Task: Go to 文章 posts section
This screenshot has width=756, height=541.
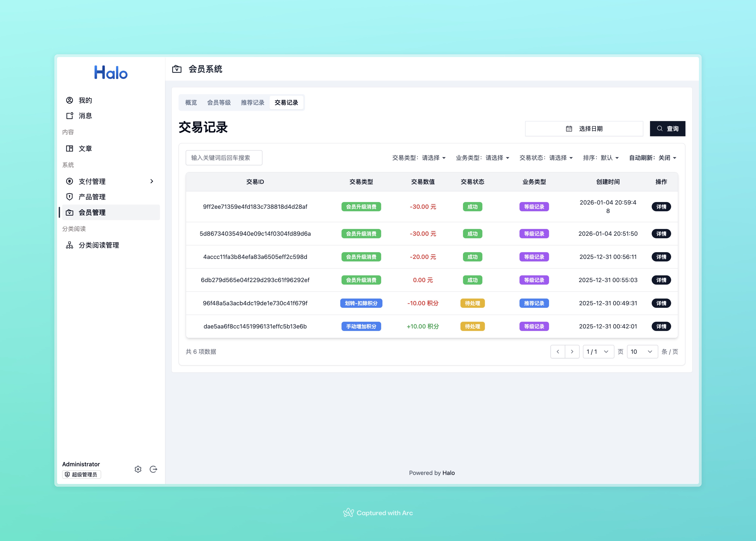Action: pyautogui.click(x=85, y=149)
